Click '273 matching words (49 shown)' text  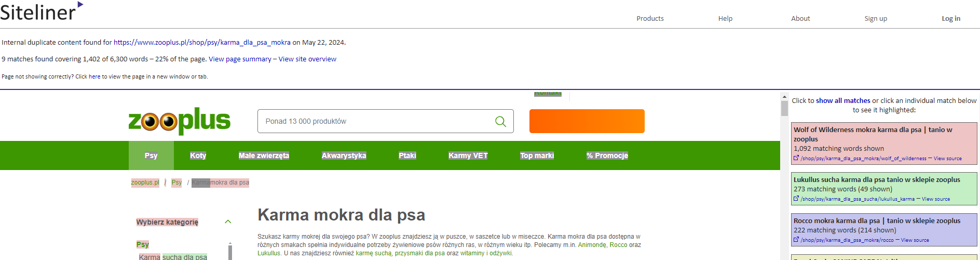tap(843, 189)
